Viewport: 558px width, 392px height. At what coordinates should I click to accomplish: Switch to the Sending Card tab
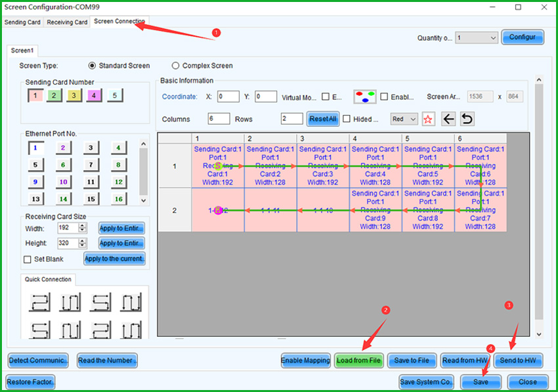coord(22,22)
